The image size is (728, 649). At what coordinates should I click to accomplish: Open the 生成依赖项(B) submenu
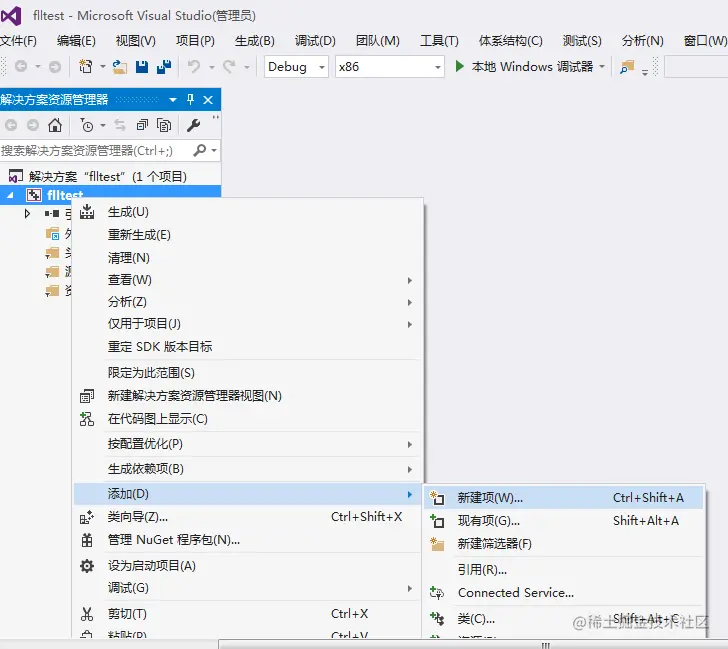point(248,469)
